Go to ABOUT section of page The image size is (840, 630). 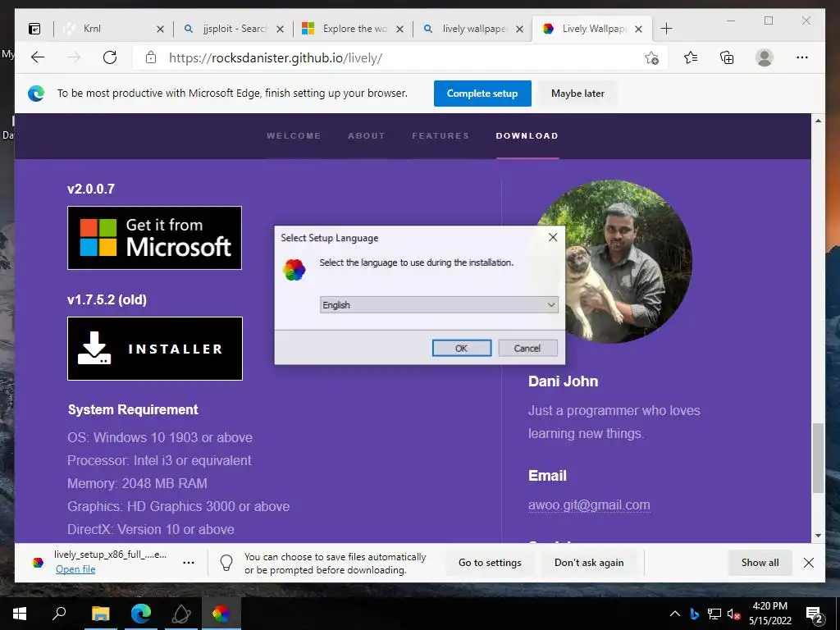coord(367,136)
